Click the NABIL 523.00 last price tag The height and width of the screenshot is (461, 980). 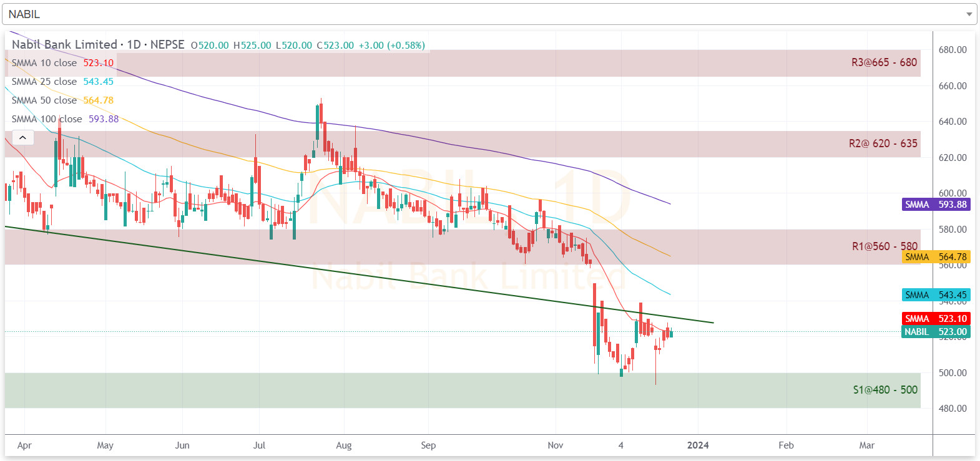936,332
